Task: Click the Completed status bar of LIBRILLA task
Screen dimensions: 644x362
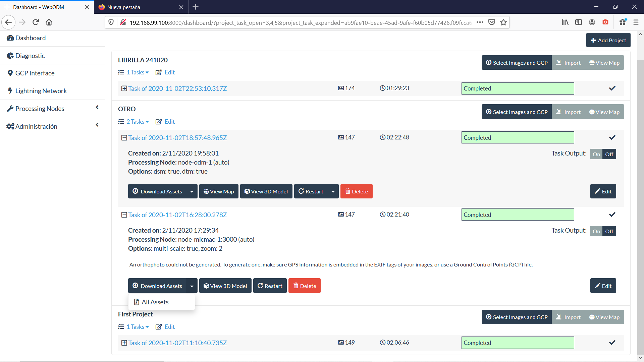Action: [518, 88]
